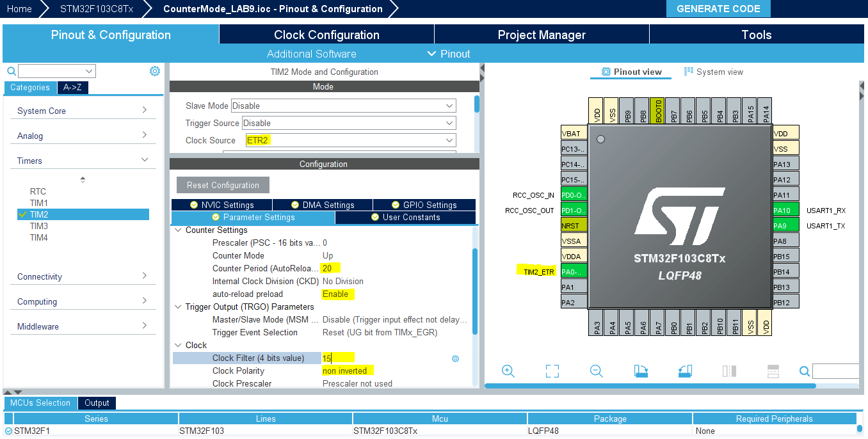Click the zoom out magnifier icon

(597, 371)
